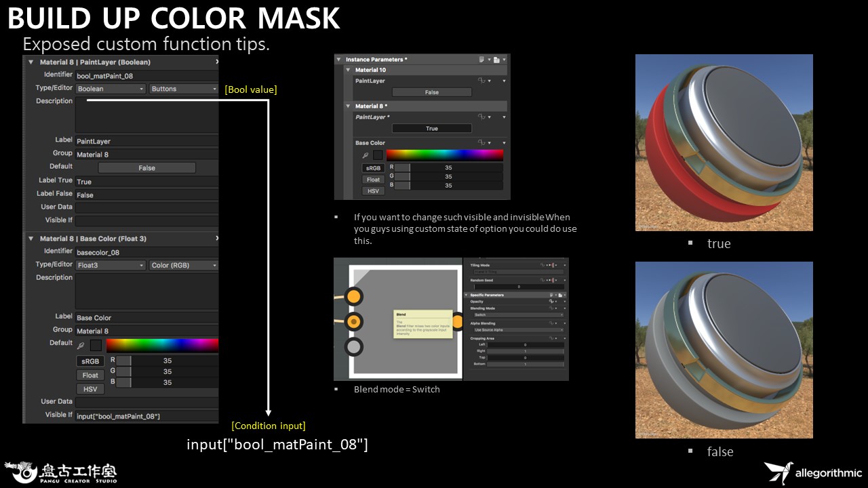
Task: Click Instance Parameters preset document icon
Action: pyautogui.click(x=481, y=60)
